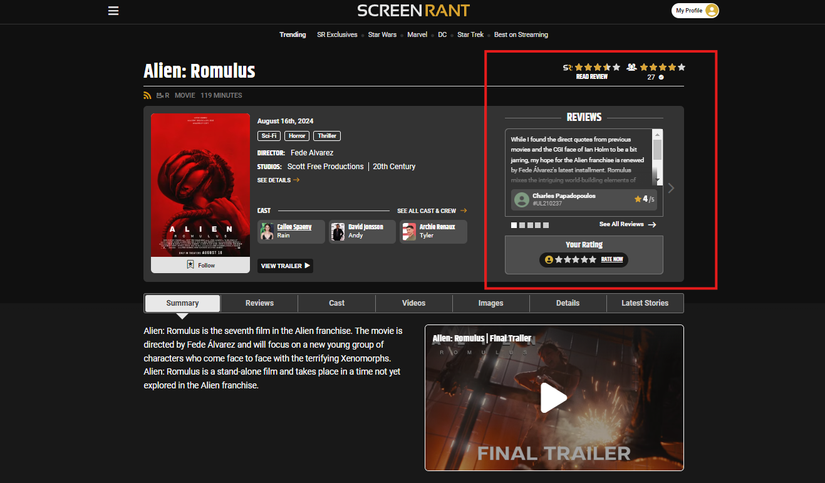The height and width of the screenshot is (483, 825).
Task: Click the user icon in Your Rating
Action: (x=549, y=259)
